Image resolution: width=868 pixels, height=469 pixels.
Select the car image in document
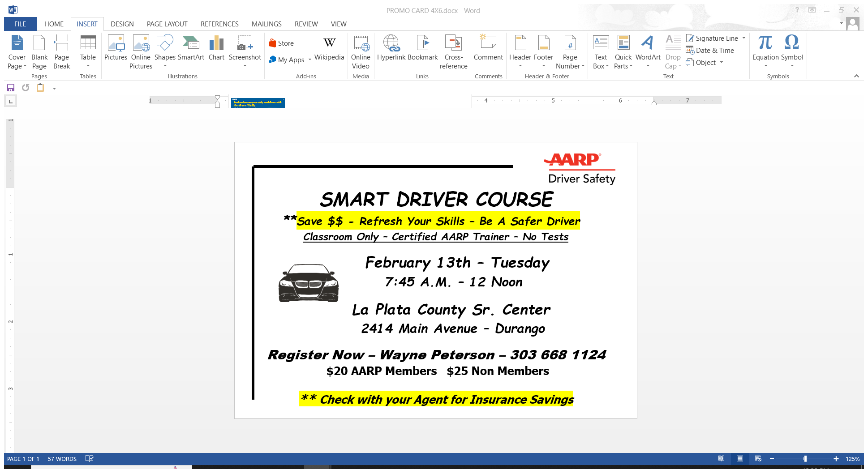pos(309,283)
